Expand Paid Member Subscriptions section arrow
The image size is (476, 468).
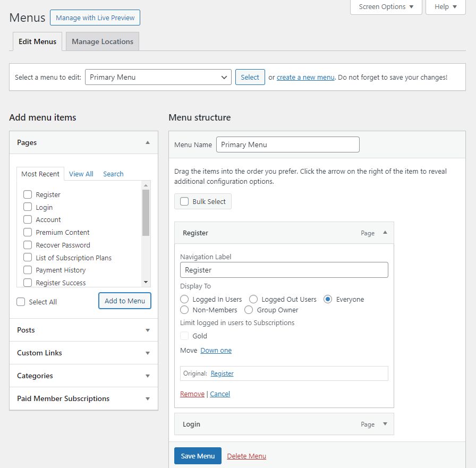(x=148, y=398)
